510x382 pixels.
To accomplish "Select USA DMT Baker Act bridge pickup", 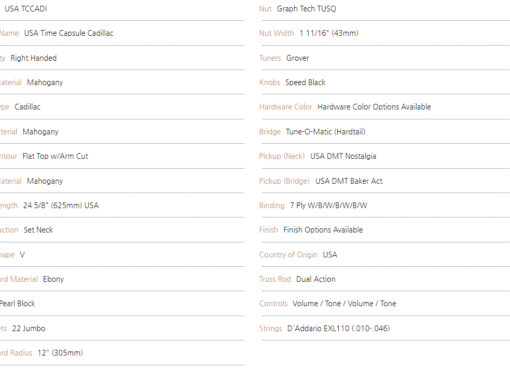I will (349, 181).
